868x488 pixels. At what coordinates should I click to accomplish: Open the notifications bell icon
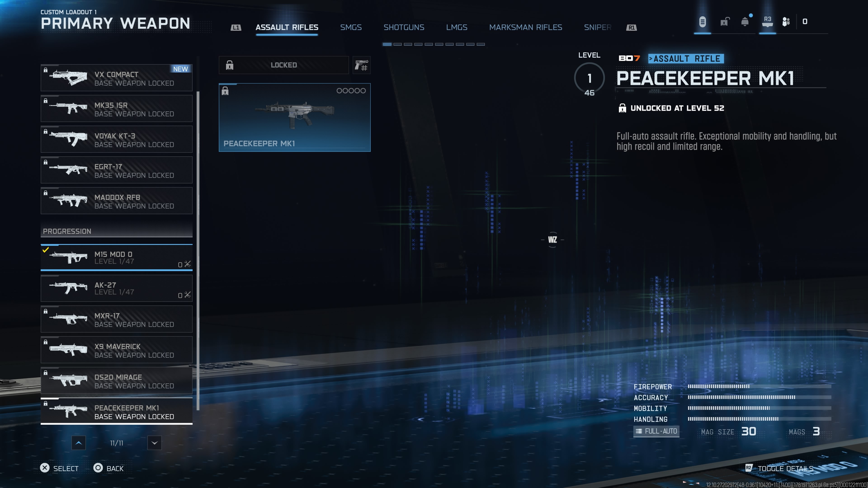click(x=745, y=22)
